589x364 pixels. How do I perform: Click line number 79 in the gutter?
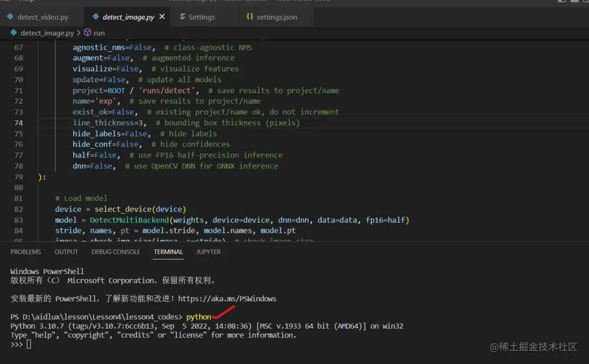point(19,177)
